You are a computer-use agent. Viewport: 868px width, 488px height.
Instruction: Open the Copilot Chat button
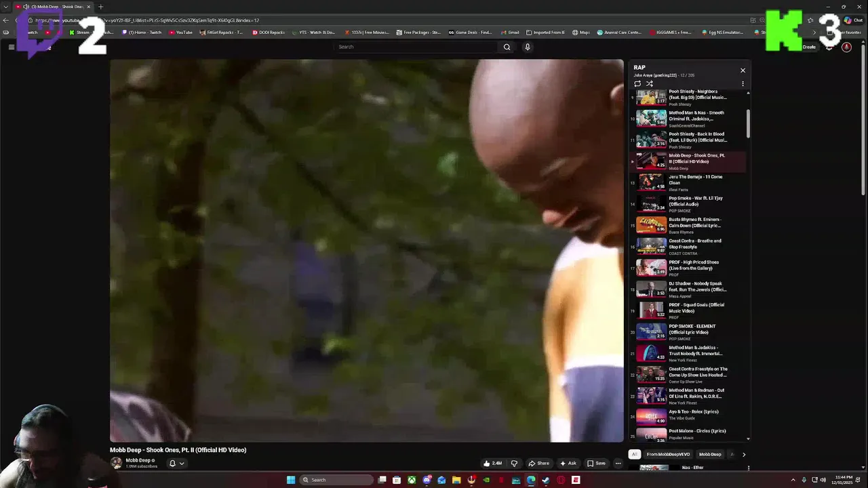click(x=853, y=20)
